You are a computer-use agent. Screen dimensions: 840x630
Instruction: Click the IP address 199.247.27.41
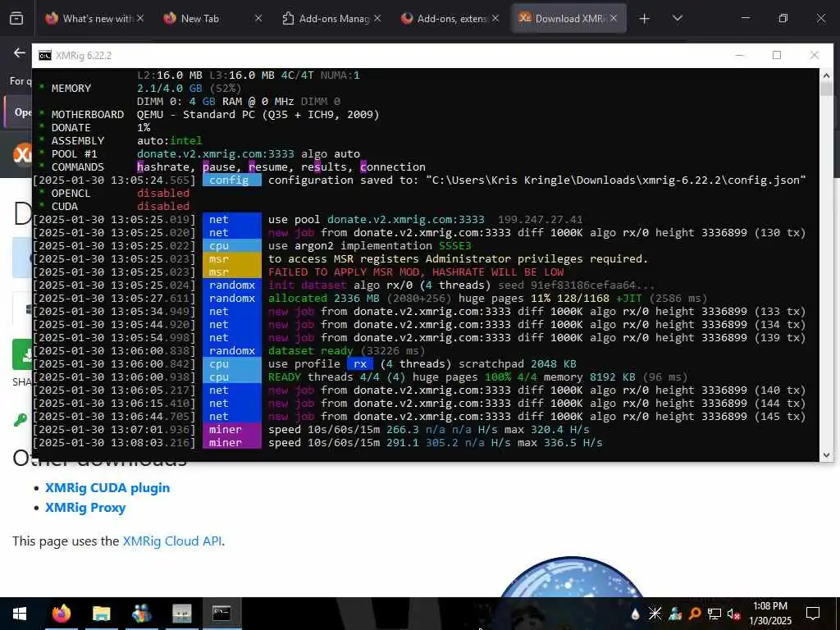(x=540, y=220)
